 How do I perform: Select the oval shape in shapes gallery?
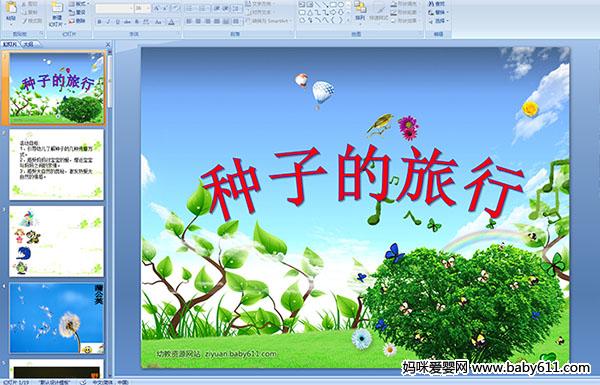341,5
